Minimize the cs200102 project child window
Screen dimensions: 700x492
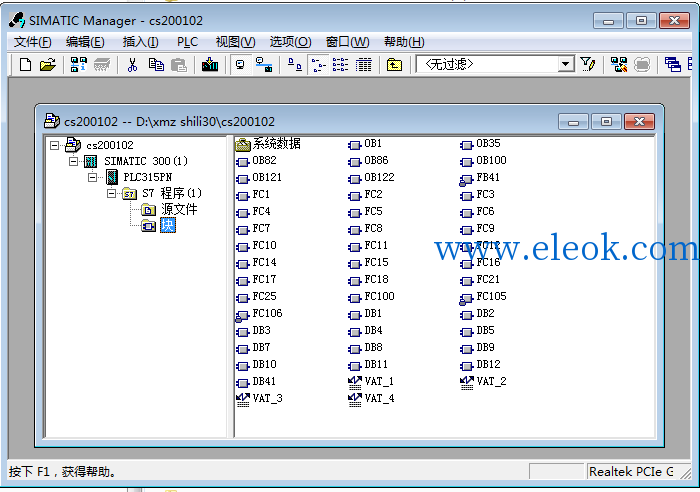pyautogui.click(x=574, y=121)
